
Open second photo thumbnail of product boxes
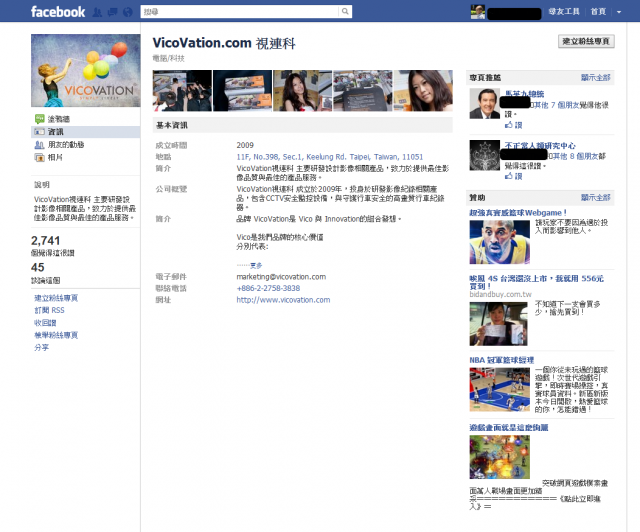pos(242,91)
